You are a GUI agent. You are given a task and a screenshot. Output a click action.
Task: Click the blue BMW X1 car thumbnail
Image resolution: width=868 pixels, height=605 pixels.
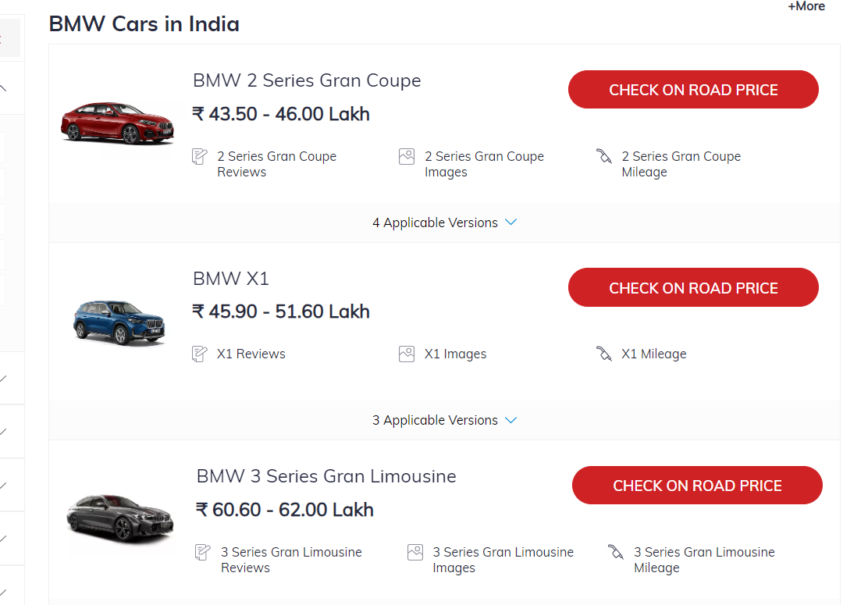coord(119,321)
